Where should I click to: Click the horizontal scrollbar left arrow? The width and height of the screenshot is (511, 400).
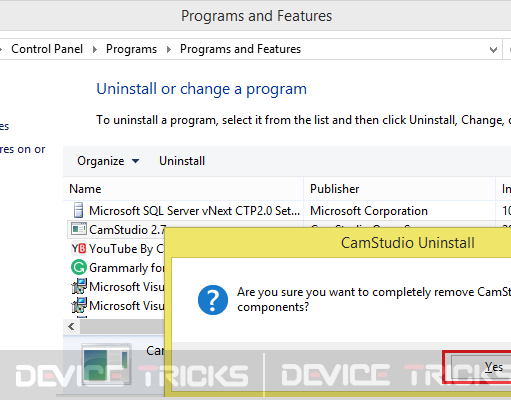(x=71, y=326)
